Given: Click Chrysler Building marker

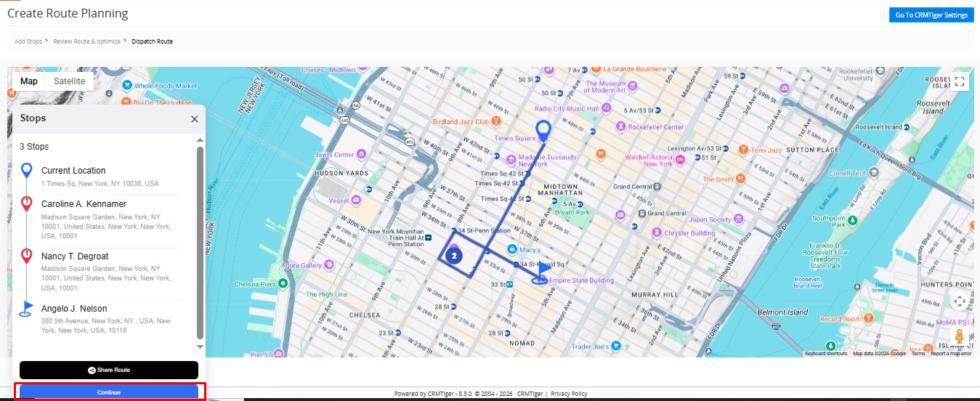Looking at the screenshot, I should (x=657, y=233).
